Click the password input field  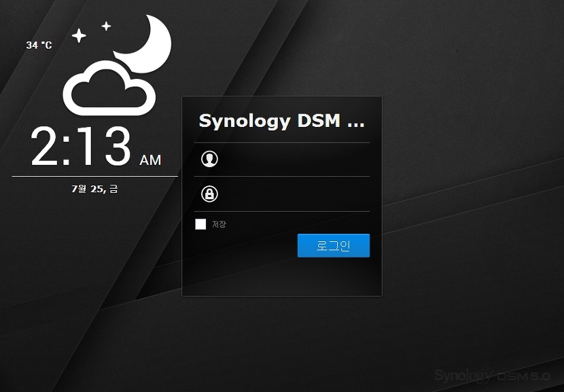click(282, 194)
